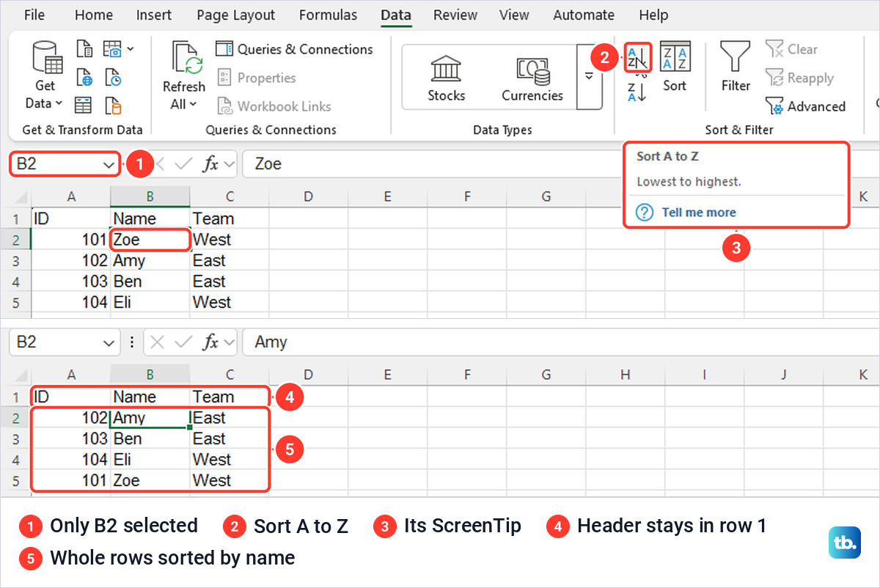This screenshot has width=880, height=588.
Task: Click the three-dot handle beside Amy formula bar
Action: click(x=132, y=342)
